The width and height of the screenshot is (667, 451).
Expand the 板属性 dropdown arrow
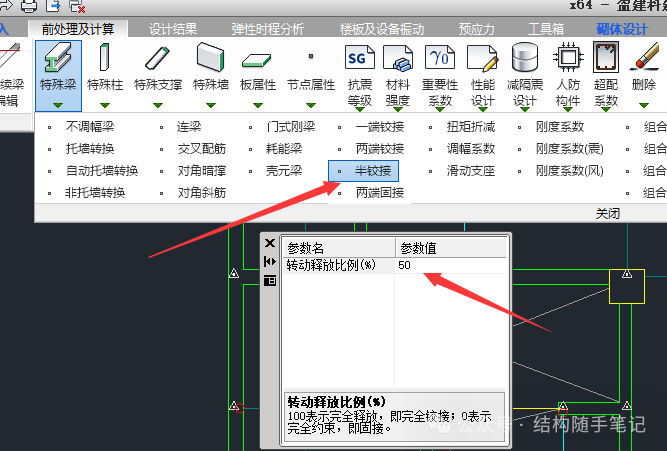(x=258, y=105)
